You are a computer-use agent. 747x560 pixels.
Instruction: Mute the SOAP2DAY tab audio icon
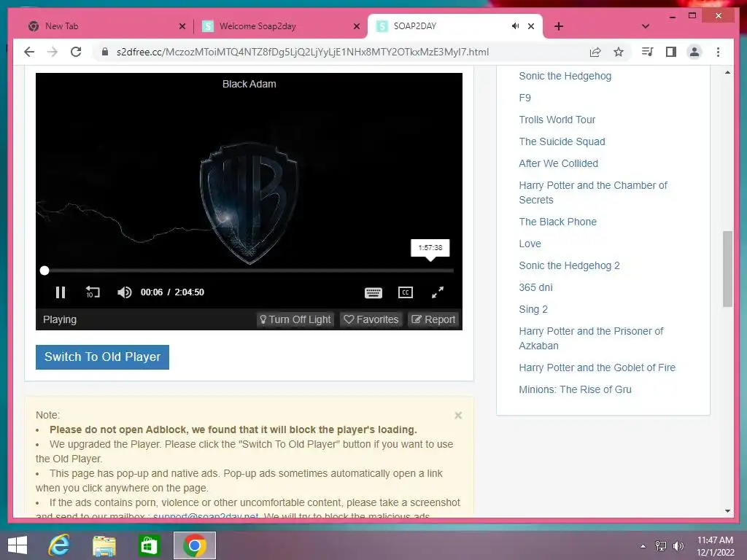515,26
